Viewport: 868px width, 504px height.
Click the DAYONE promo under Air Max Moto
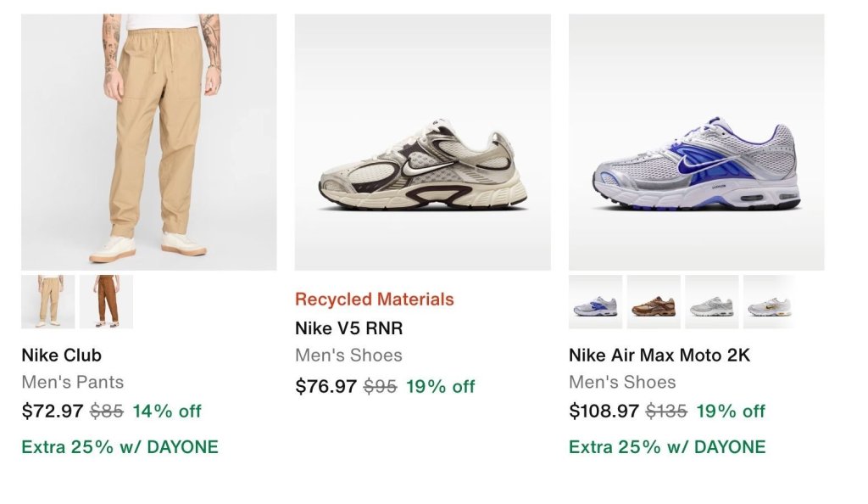(x=667, y=447)
